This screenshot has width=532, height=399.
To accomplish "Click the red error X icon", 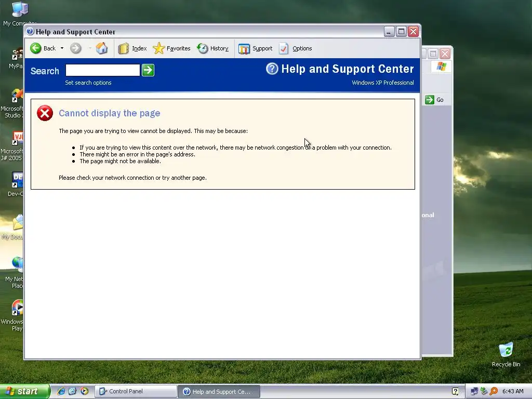I will pyautogui.click(x=45, y=113).
